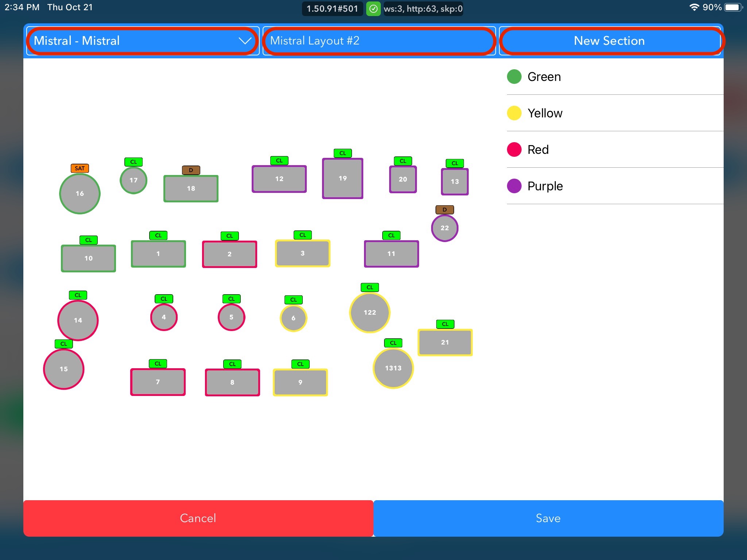Viewport: 747px width, 560px height.
Task: Select table 18 marked D
Action: tap(191, 188)
